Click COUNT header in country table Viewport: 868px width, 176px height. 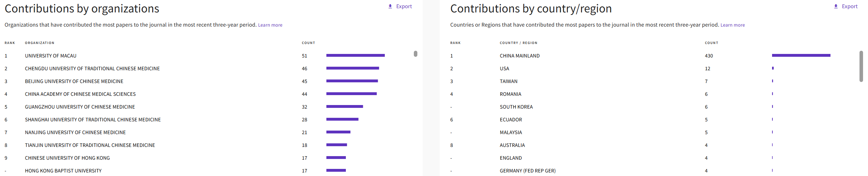point(712,43)
